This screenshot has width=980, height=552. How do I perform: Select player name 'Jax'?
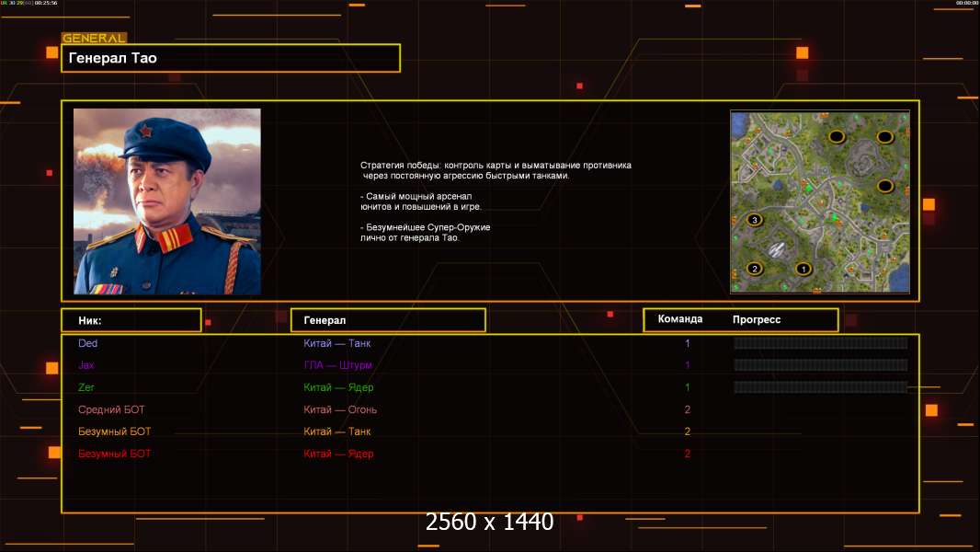coord(86,365)
